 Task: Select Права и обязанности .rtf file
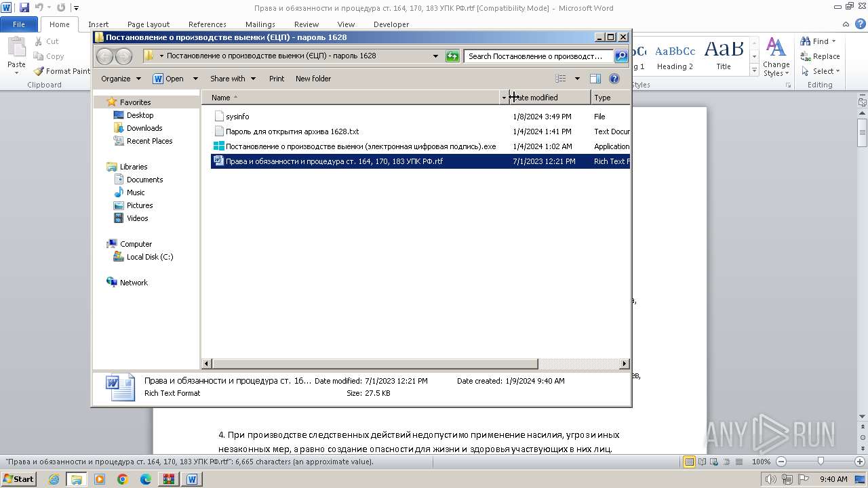coord(328,161)
